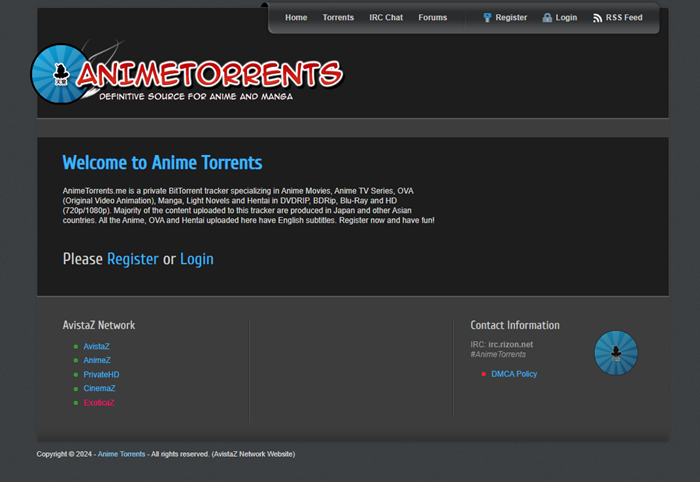
Task: Open the DMCA Policy link
Action: [x=514, y=374]
